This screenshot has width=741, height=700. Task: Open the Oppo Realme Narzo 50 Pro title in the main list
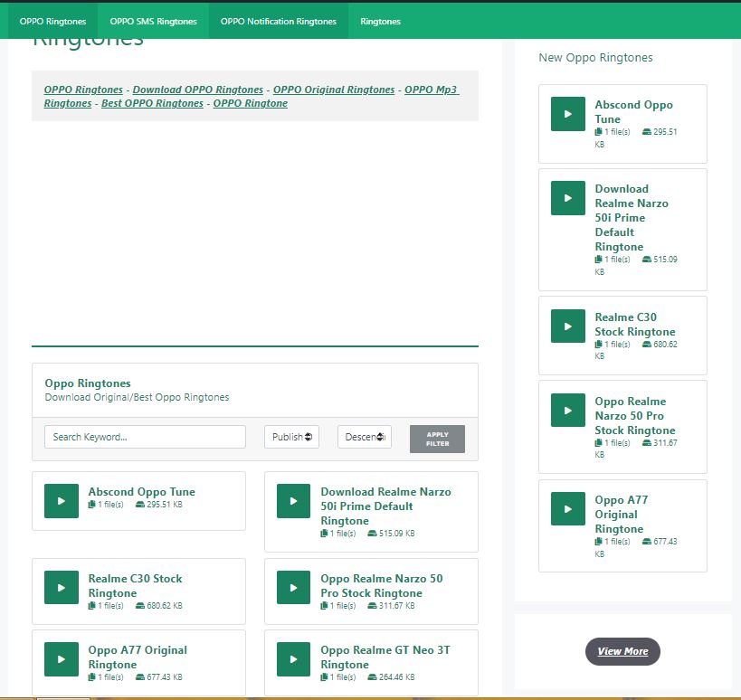coord(382,586)
